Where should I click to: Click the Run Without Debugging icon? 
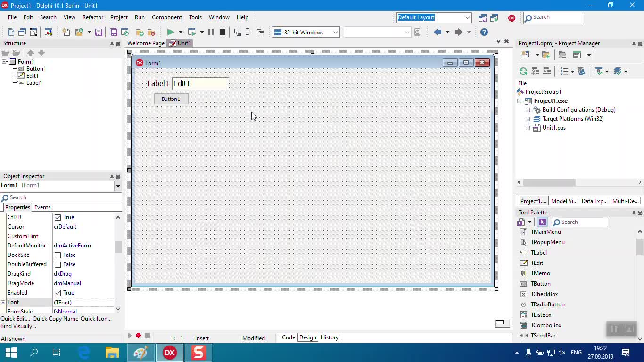point(192,32)
